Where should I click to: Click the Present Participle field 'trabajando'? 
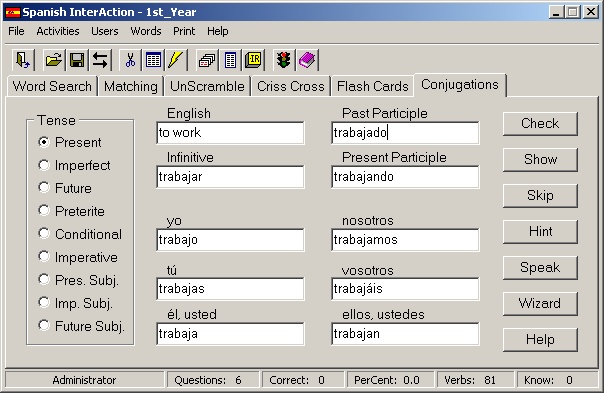tap(405, 177)
